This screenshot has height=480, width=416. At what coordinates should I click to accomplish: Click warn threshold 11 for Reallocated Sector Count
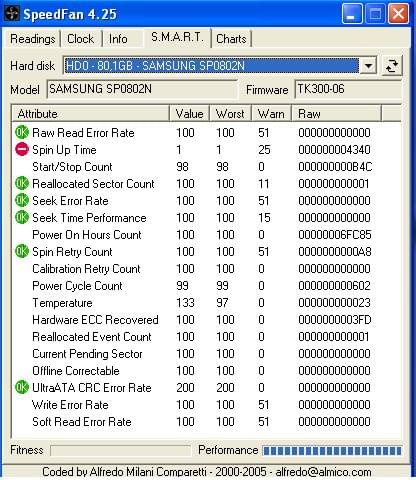pos(264,184)
